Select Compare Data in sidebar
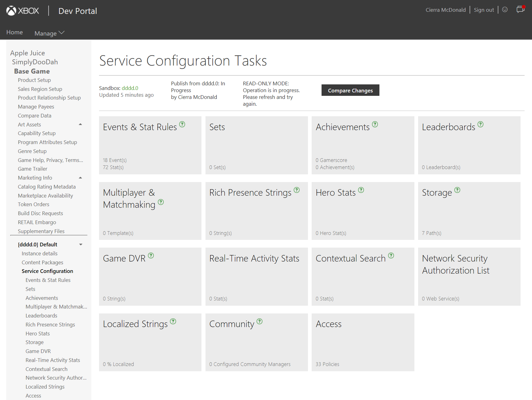The image size is (532, 400). 35,116
